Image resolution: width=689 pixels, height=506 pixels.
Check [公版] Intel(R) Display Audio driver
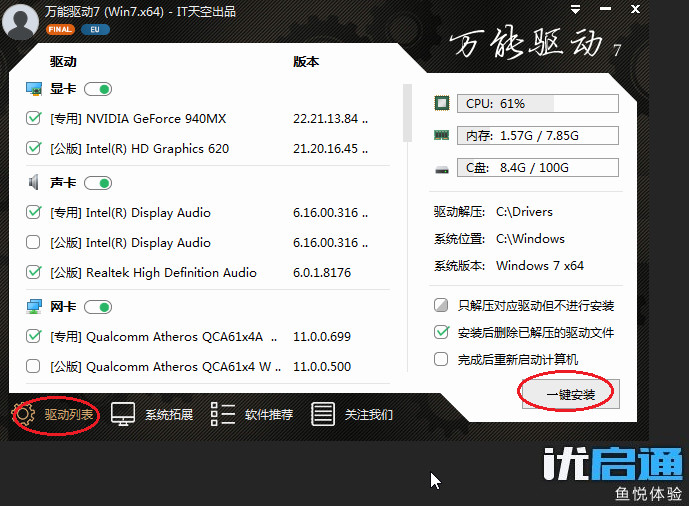coord(33,242)
